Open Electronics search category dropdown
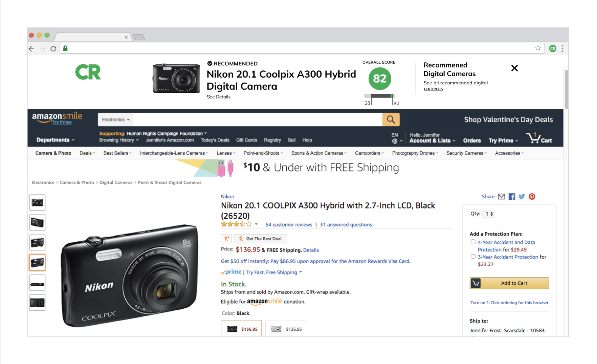597x364 pixels. [115, 120]
